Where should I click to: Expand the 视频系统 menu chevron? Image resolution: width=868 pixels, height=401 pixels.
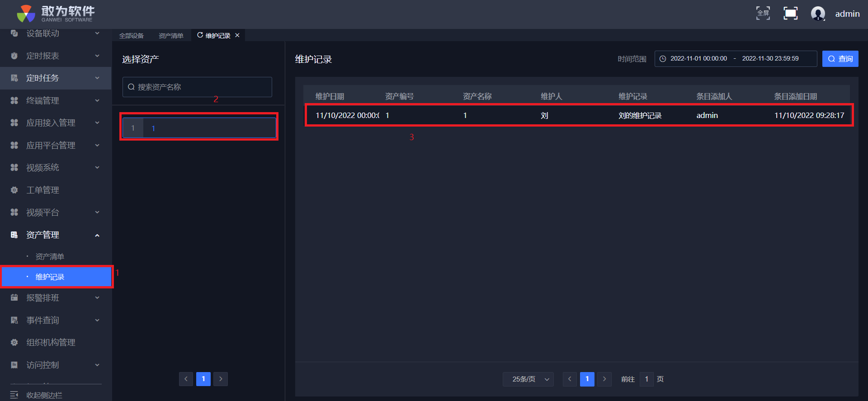click(x=97, y=167)
